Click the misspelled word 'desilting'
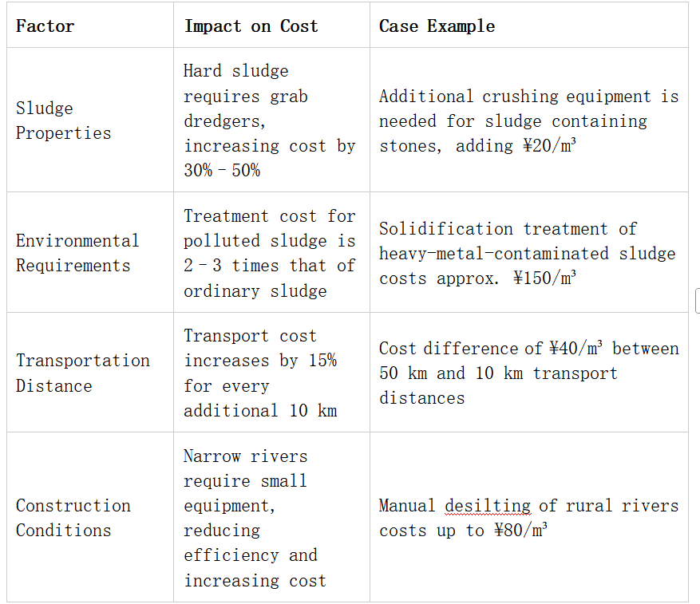 pyautogui.click(x=488, y=506)
